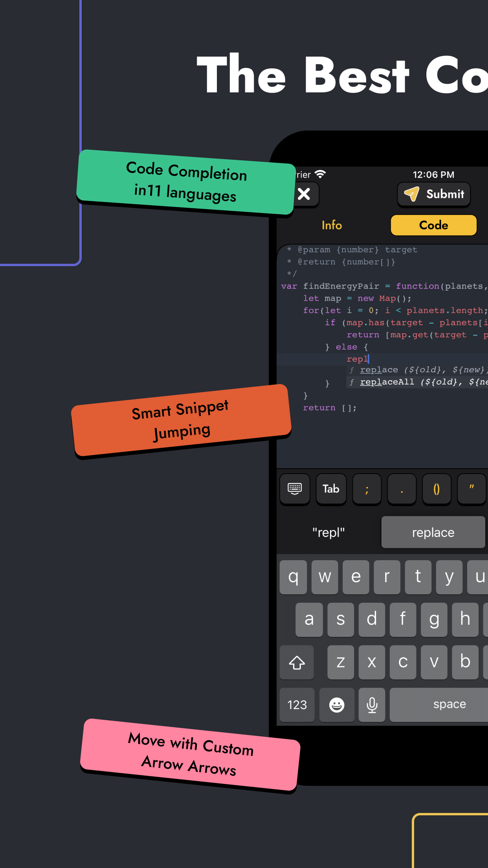
Task: Tap the Tab key in accessory bar
Action: (x=331, y=489)
